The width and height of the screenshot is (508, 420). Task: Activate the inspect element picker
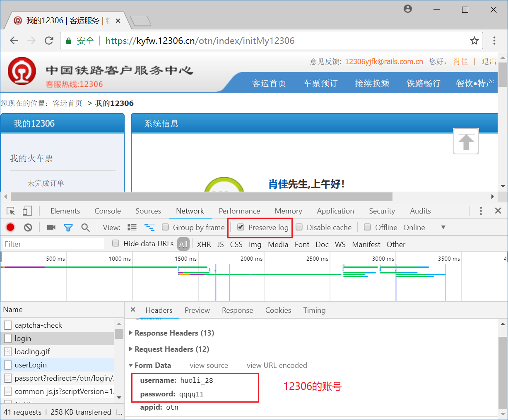(11, 211)
